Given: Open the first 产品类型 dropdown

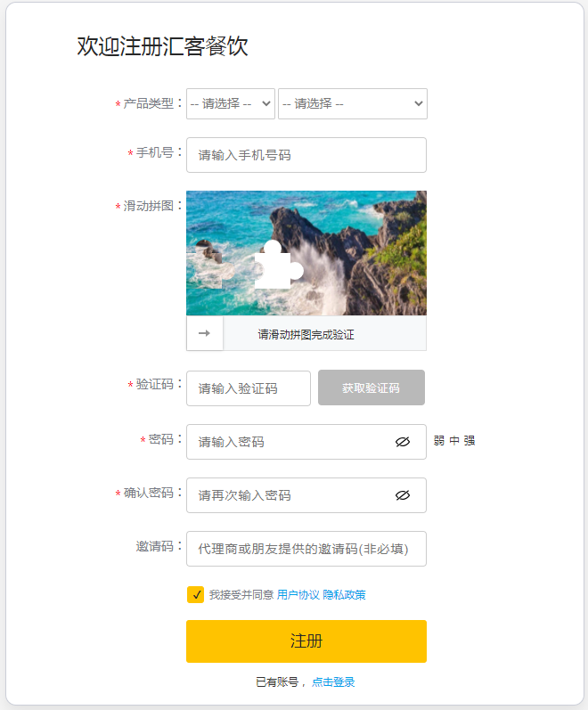Looking at the screenshot, I should point(231,103).
